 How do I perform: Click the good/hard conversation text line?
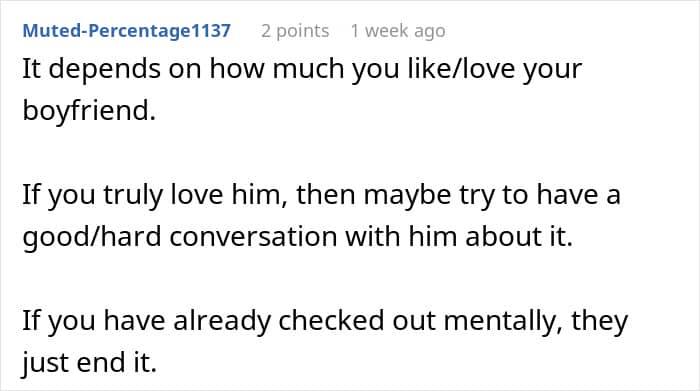[298, 236]
